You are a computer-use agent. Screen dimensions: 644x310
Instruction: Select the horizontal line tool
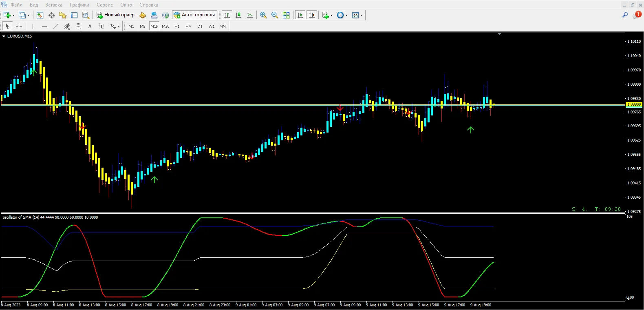click(x=44, y=26)
